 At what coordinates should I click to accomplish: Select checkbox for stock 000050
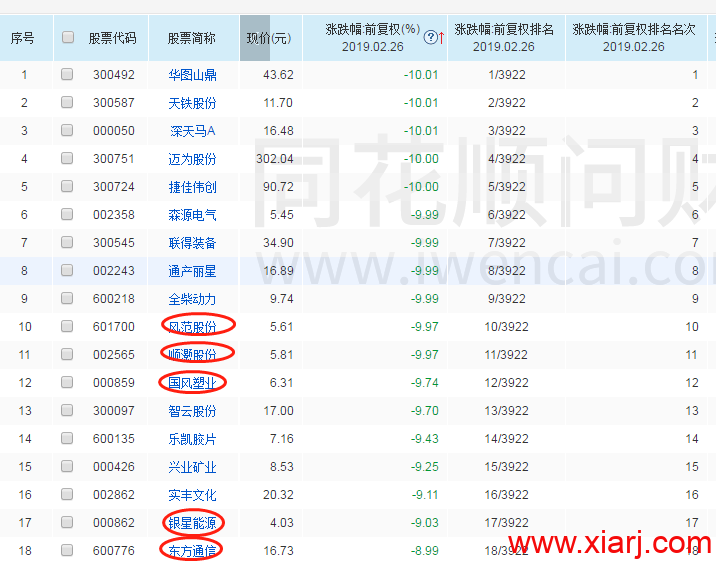tap(67, 130)
